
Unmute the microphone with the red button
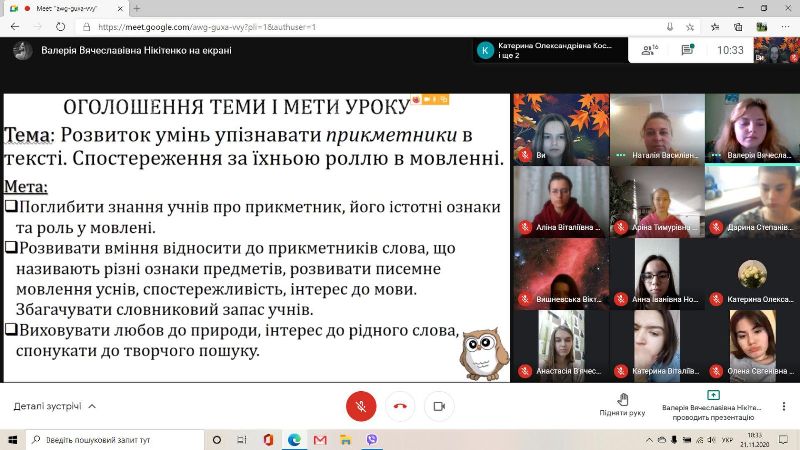[x=360, y=406]
